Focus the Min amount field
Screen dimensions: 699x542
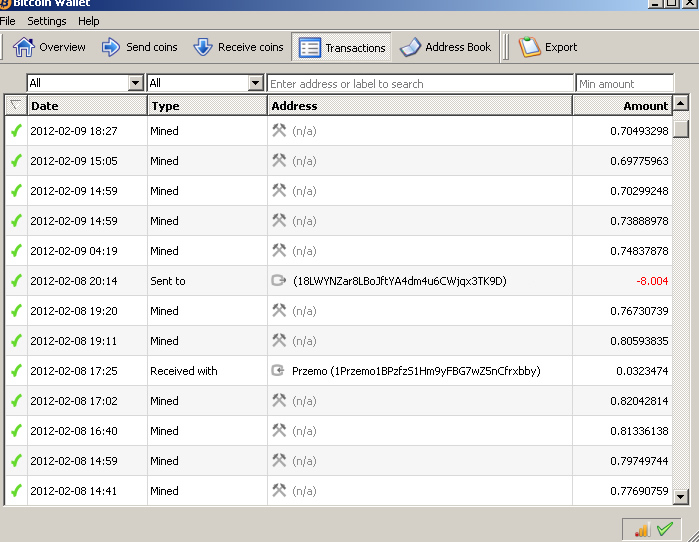tap(624, 83)
